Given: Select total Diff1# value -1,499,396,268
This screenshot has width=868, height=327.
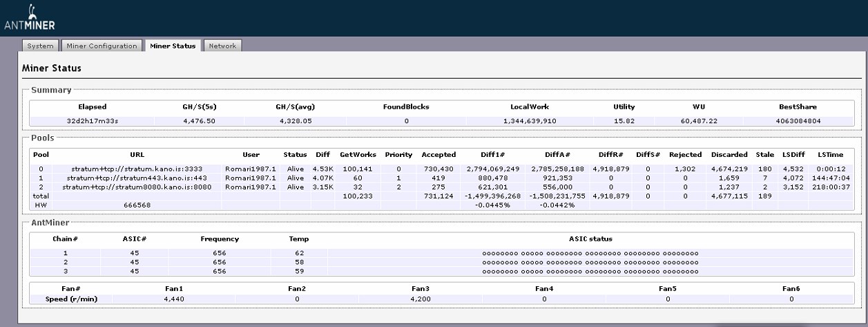Looking at the screenshot, I should pos(492,196).
